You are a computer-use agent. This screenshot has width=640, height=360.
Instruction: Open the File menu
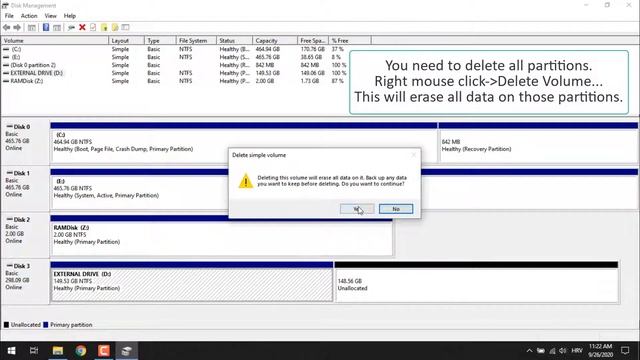(9, 16)
